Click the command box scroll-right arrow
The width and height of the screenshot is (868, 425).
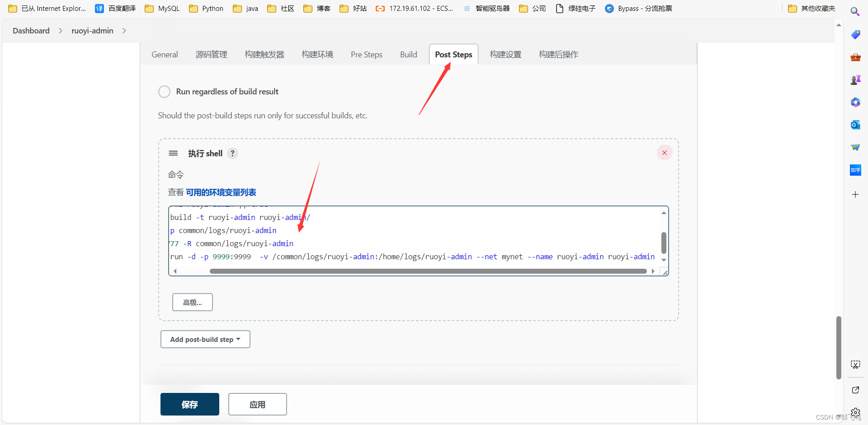coord(653,271)
